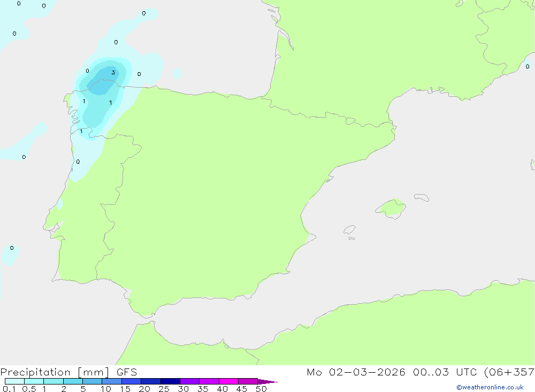535x392 pixels.
Task: Click the above-50 arrow tip of legend
Action: 267,382
